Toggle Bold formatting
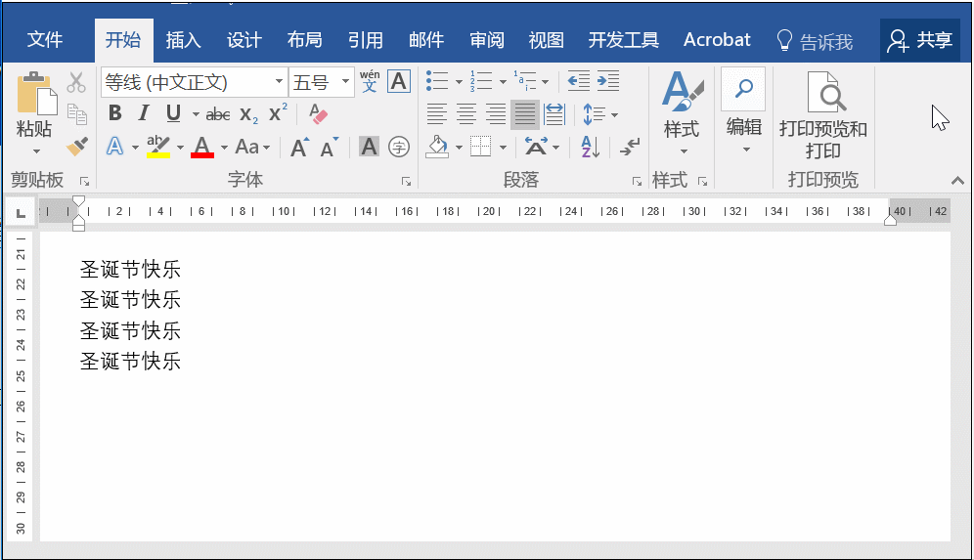Screen dimensions: 974x560 click(115, 113)
